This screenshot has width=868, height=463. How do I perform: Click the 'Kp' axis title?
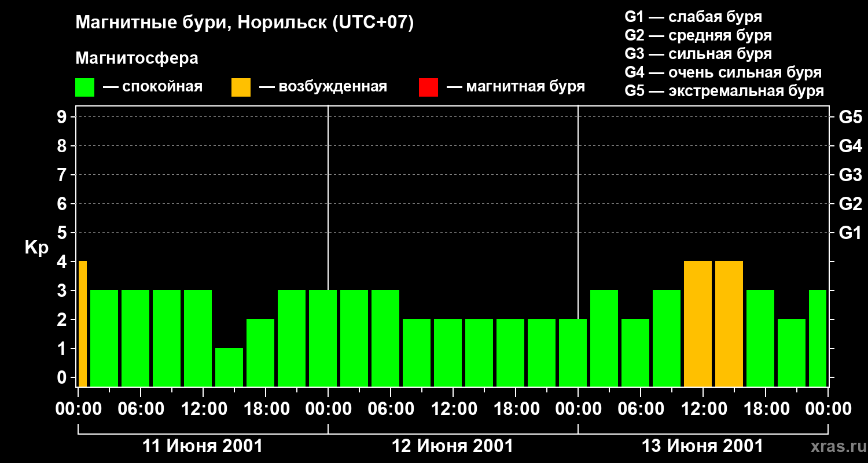click(x=36, y=248)
